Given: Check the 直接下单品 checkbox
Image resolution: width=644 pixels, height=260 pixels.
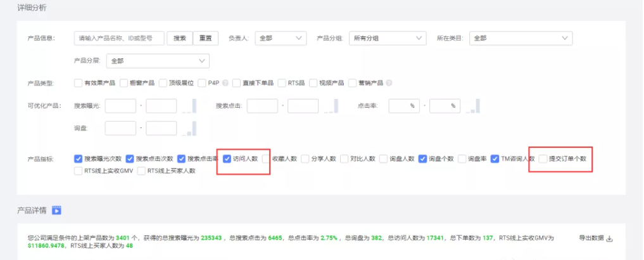Looking at the screenshot, I should pyautogui.click(x=237, y=83).
